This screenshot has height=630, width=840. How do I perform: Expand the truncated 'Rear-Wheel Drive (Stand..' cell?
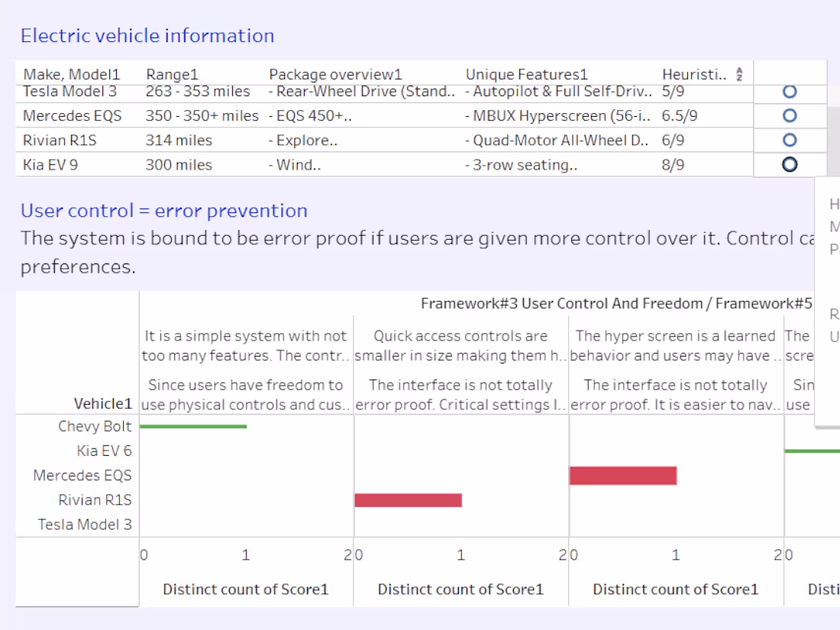363,91
